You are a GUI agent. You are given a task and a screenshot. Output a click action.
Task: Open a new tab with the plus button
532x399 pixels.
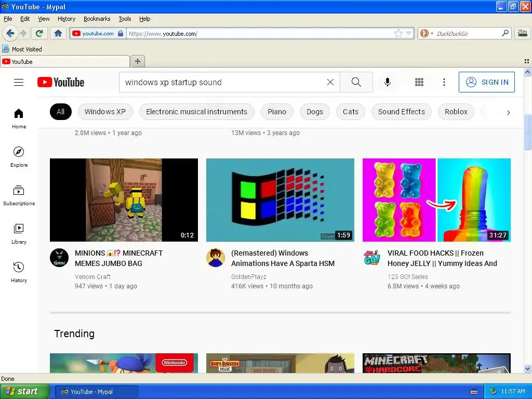point(137,61)
